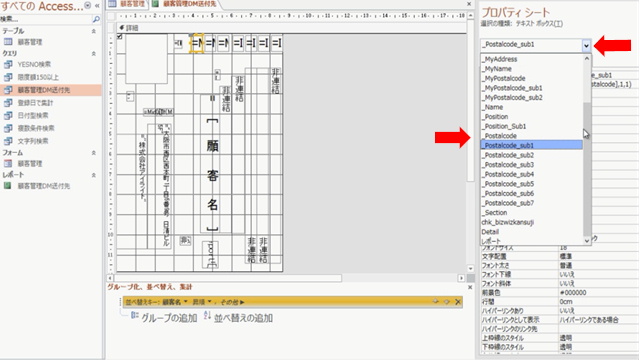
Task: Collapse the クエリ group in the navigation pane
Action: click(93, 53)
